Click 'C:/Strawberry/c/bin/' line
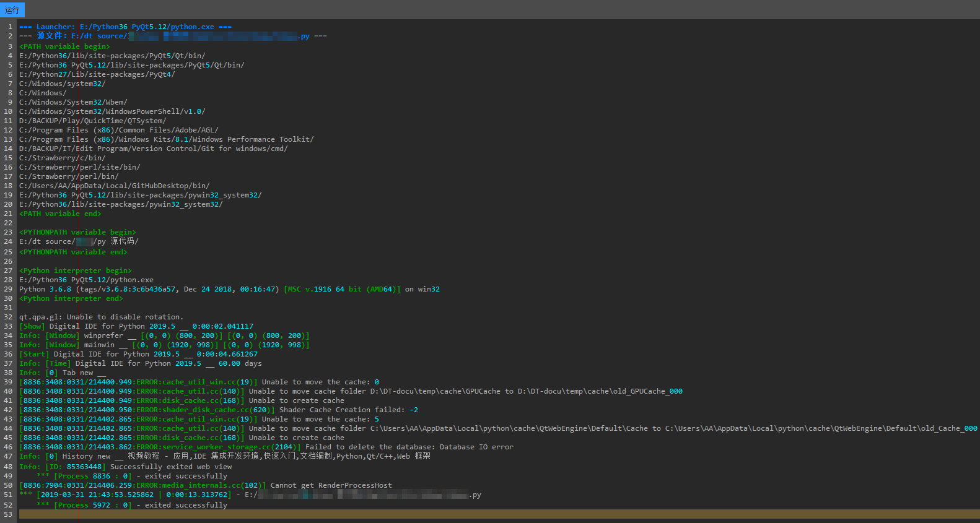The image size is (980, 523). [x=63, y=158]
